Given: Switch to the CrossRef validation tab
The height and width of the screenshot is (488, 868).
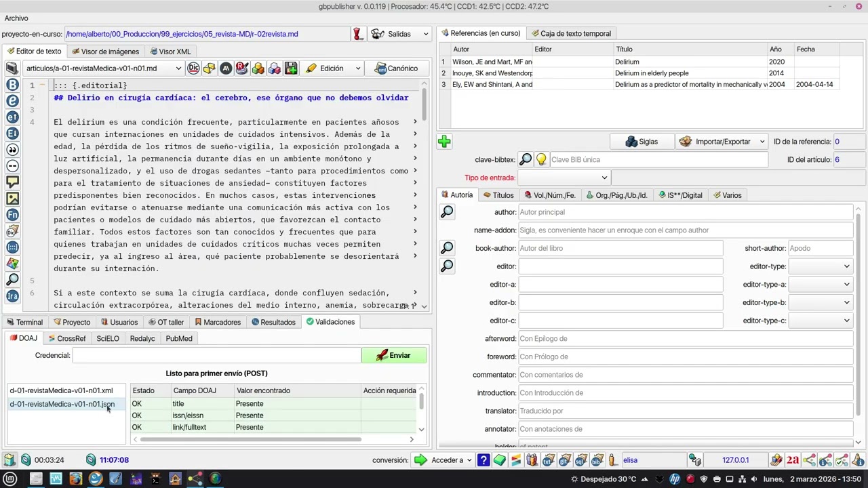Looking at the screenshot, I should coord(66,338).
